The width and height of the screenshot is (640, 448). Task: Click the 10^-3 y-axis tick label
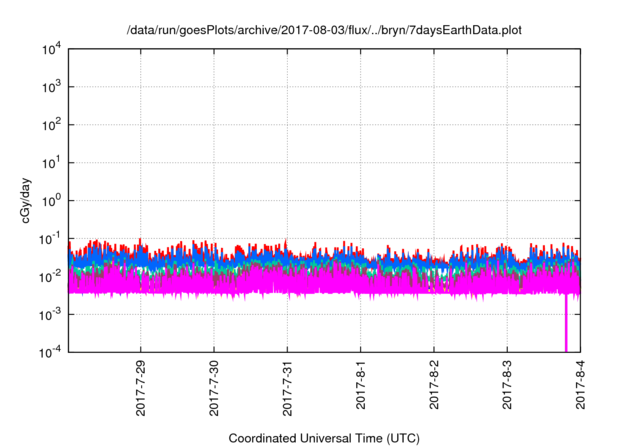[50, 315]
